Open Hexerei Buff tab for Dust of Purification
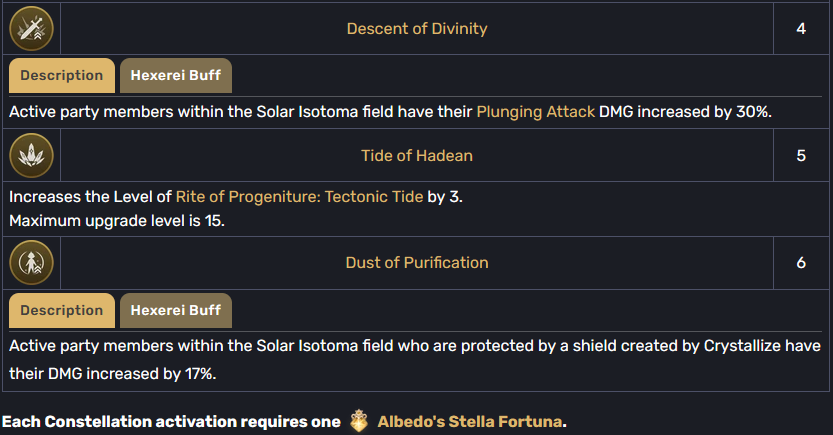This screenshot has width=833, height=435. (x=176, y=310)
